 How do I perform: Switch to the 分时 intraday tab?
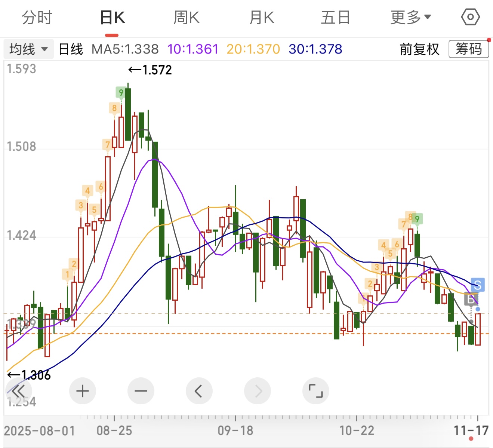pos(37,18)
